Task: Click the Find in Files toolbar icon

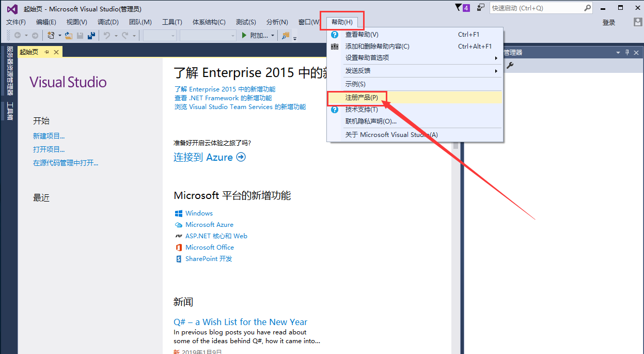Action: coord(286,35)
